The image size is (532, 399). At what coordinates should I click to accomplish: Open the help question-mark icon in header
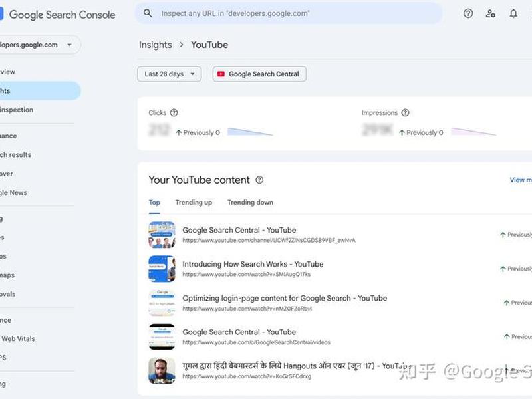[x=468, y=13]
